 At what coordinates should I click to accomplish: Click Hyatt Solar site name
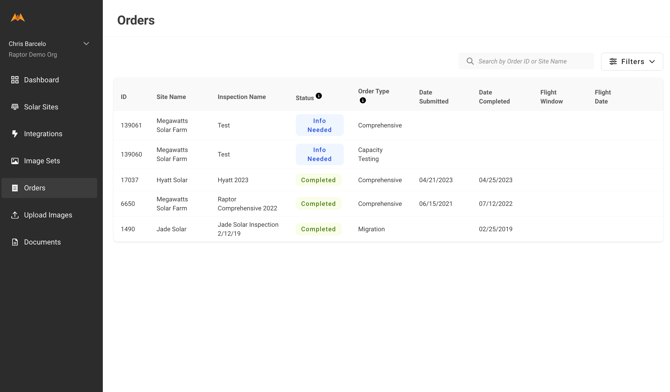point(172,180)
